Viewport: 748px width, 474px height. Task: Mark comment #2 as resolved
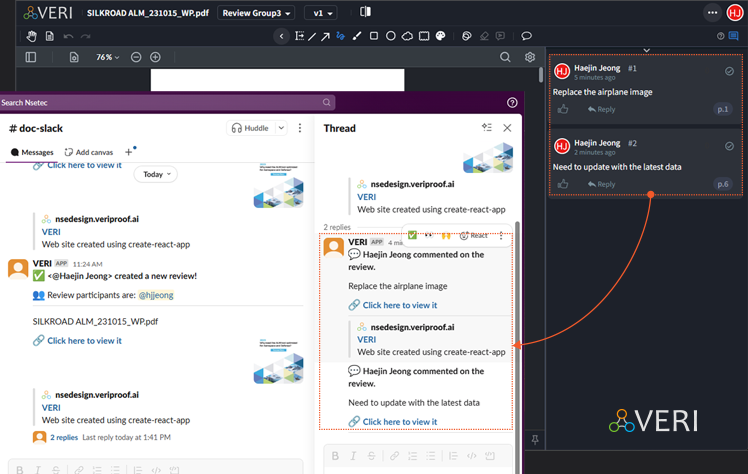729,145
